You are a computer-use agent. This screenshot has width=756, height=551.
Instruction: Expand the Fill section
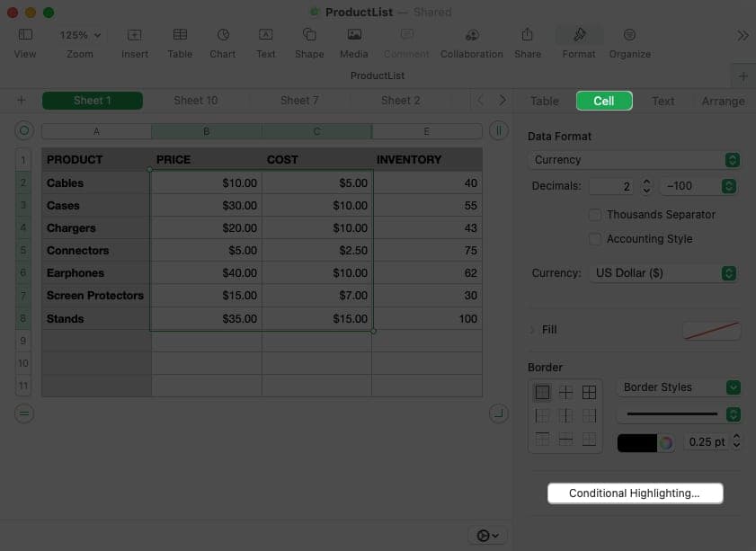click(532, 330)
